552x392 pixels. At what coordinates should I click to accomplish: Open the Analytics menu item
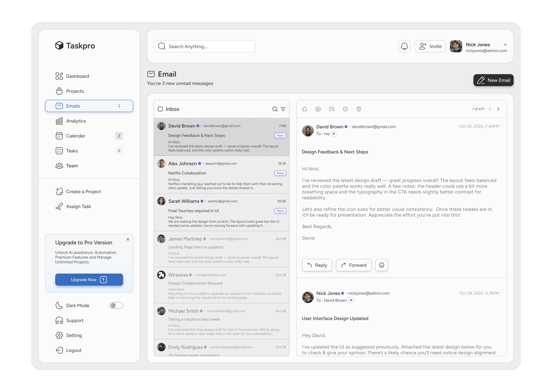(76, 121)
